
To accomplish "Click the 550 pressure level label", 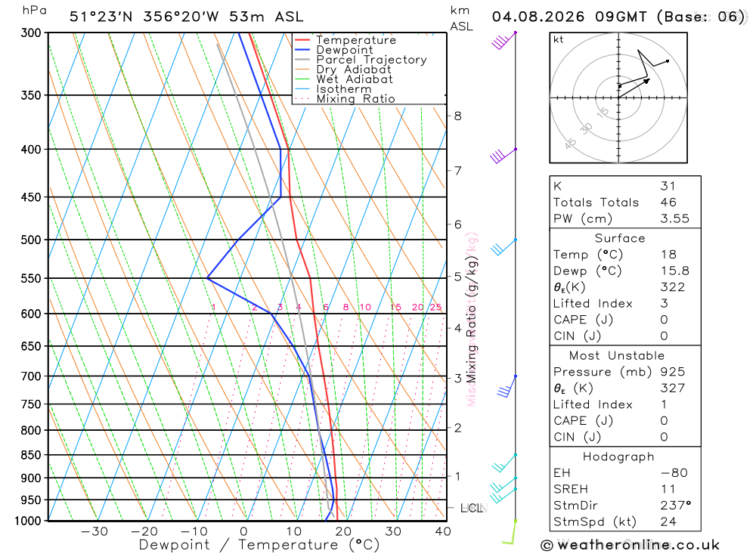I will tap(31, 279).
